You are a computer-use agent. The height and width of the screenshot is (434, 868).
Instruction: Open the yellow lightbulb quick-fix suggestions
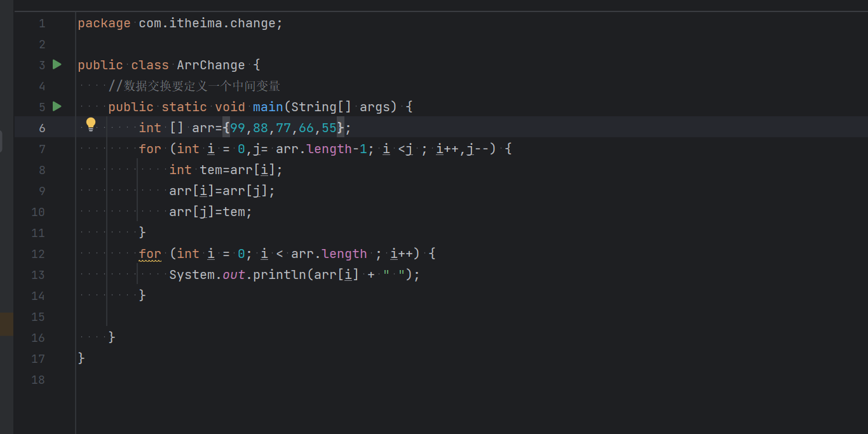(x=91, y=125)
